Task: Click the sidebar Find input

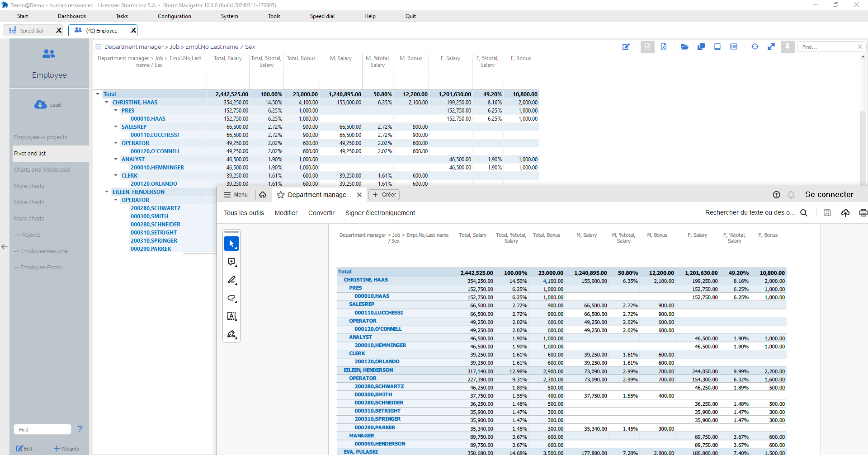Action: pos(42,429)
